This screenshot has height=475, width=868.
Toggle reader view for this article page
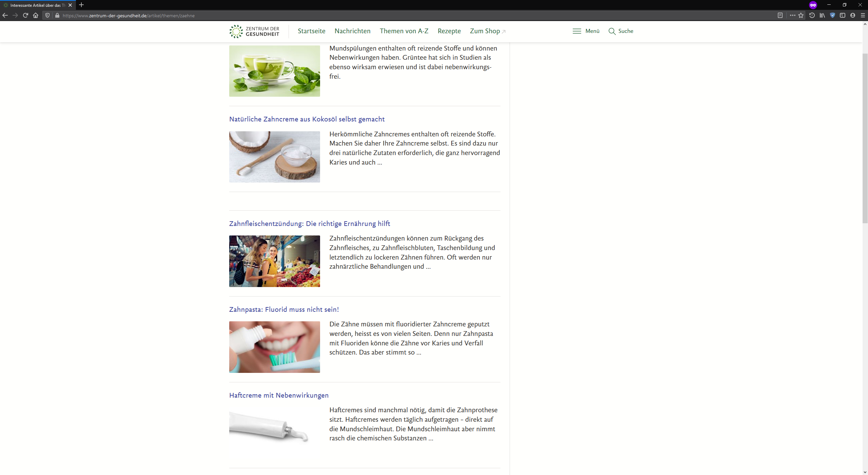coord(781,15)
